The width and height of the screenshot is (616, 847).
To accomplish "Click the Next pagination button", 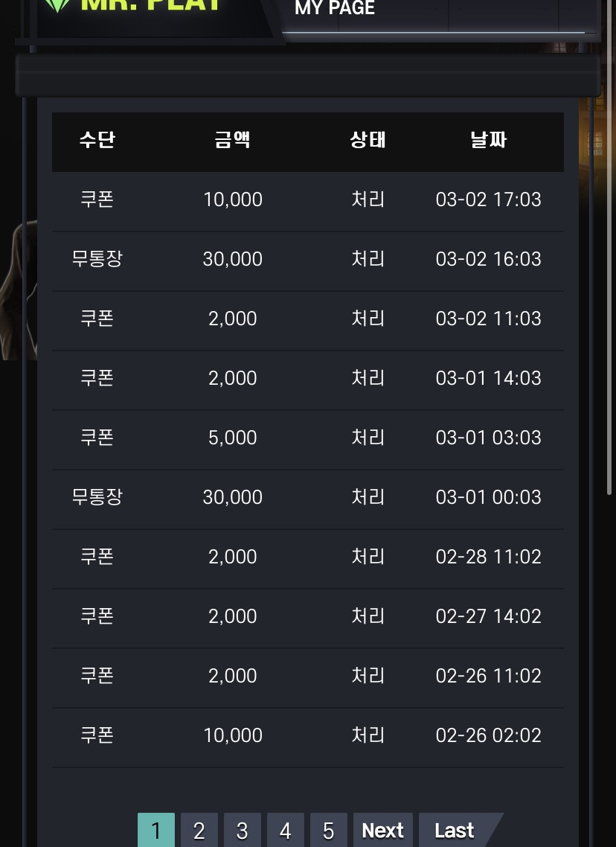I will pyautogui.click(x=383, y=830).
